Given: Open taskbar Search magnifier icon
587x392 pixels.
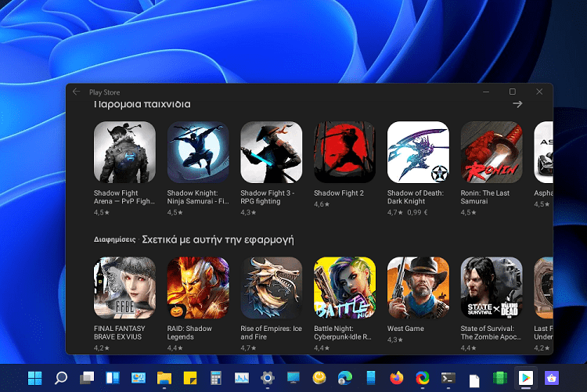Looking at the screenshot, I should 61,378.
